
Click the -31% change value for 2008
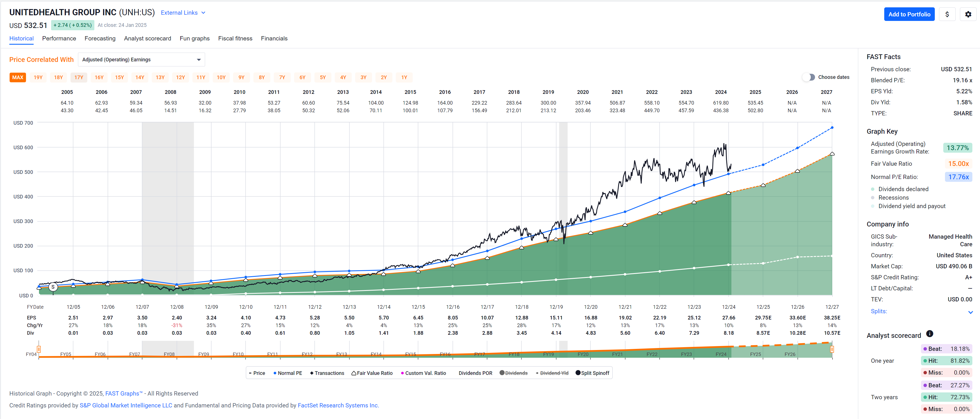point(177,325)
